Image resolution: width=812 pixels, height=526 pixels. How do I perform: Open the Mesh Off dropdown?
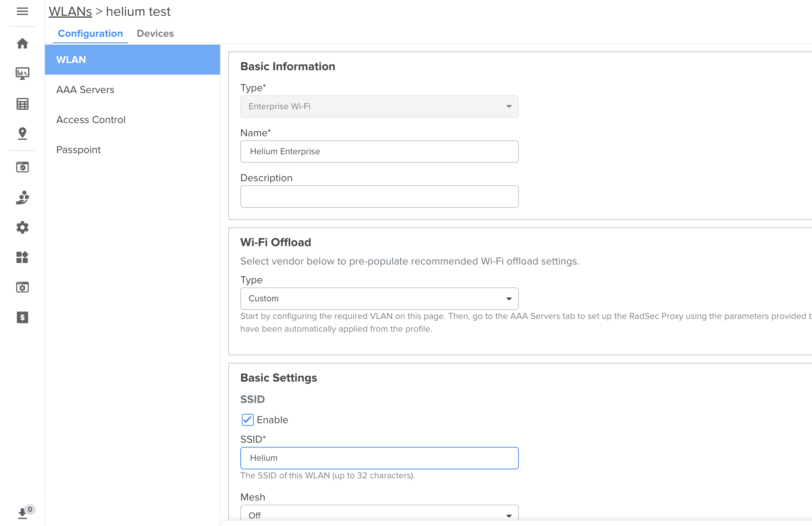pos(379,515)
